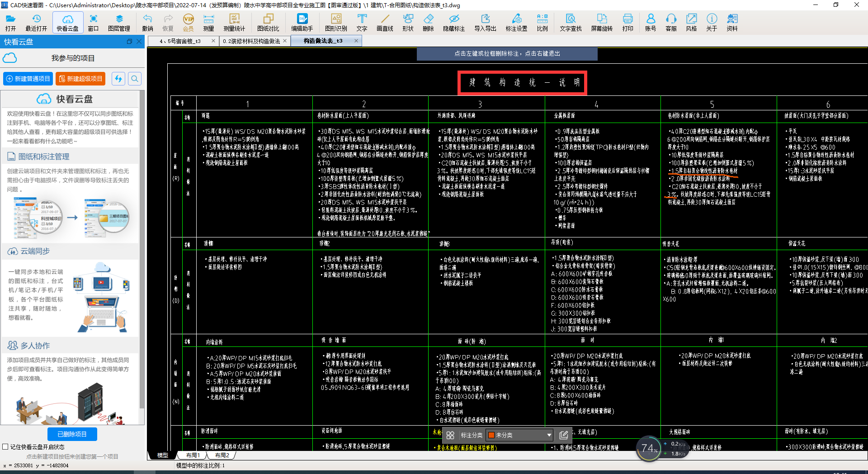Float the 快看云盘 panel with the restore icon
Viewport: 868px width, 474px height.
pyautogui.click(x=129, y=42)
